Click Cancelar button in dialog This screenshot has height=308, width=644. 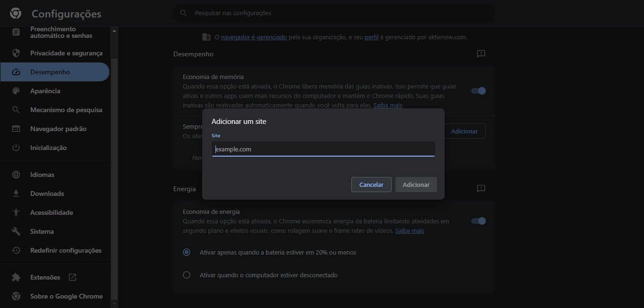coord(371,185)
